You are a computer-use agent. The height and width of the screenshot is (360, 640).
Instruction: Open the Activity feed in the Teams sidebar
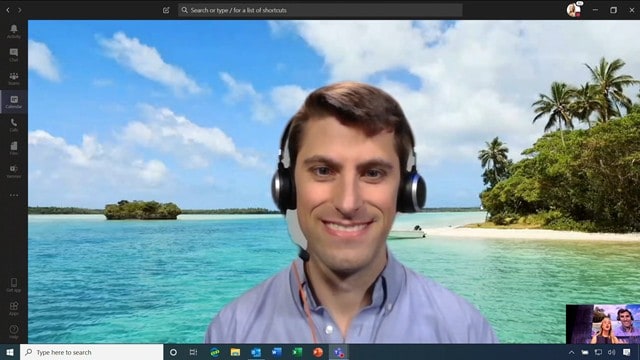[x=13, y=31]
